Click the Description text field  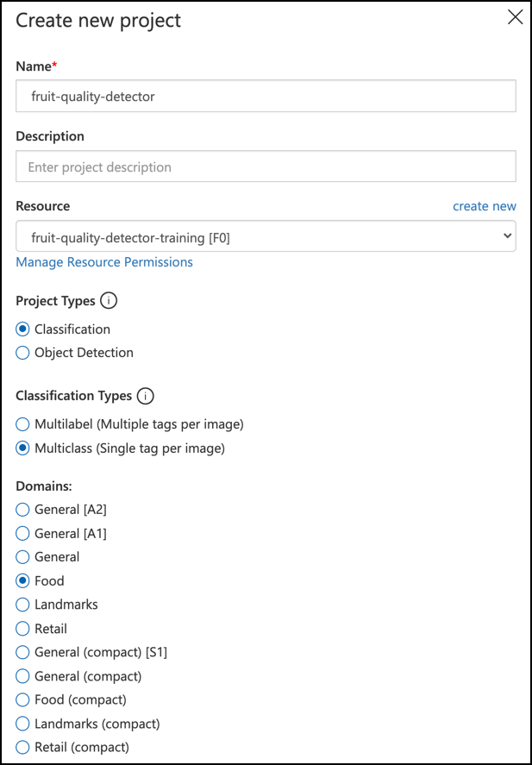coord(266,167)
